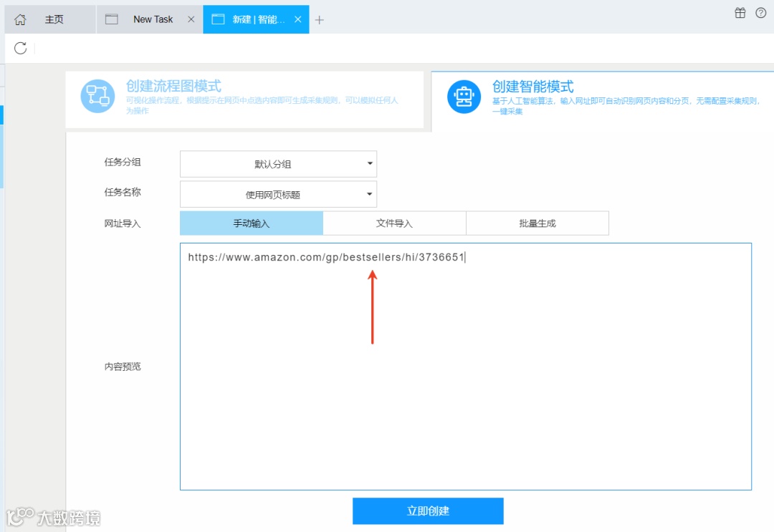Select 文件导入 URL import option
The width and height of the screenshot is (774, 532).
(394, 223)
